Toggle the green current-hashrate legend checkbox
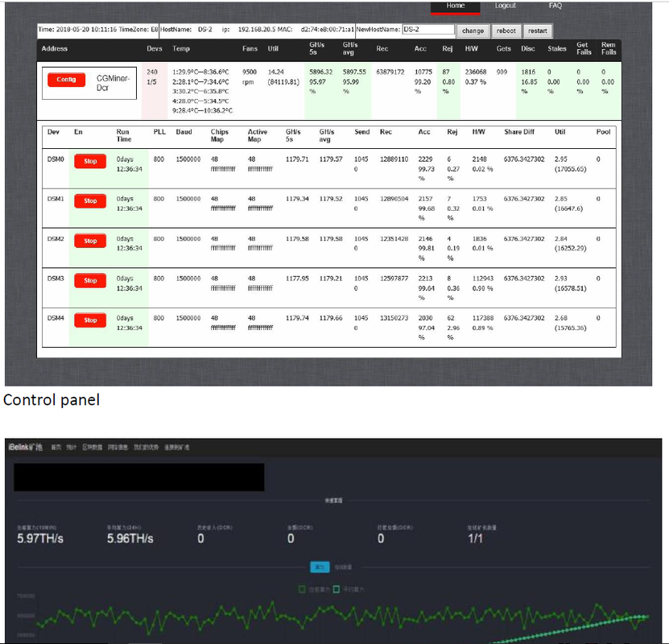669x644 pixels. (302, 589)
